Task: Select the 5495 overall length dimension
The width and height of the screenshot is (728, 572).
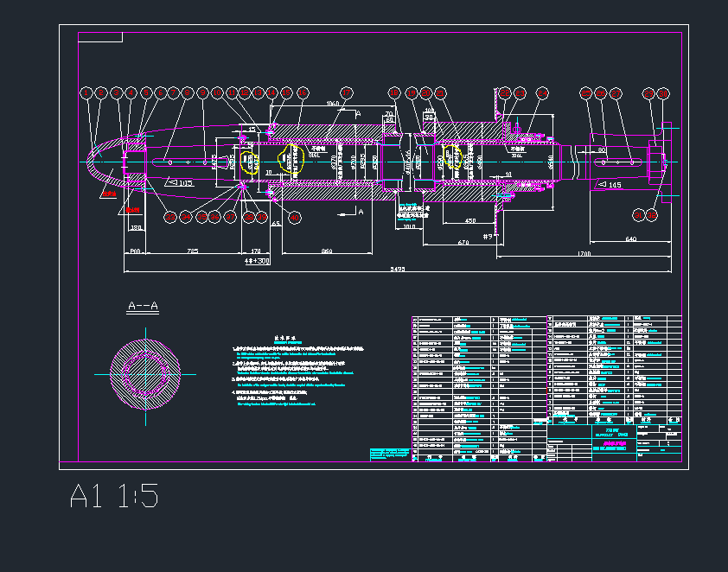Action: coord(397,270)
